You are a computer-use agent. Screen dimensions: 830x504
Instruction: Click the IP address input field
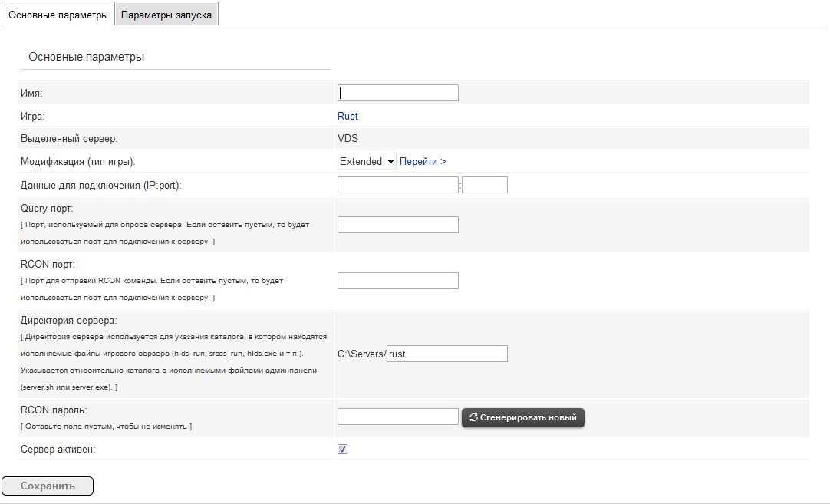(x=397, y=185)
